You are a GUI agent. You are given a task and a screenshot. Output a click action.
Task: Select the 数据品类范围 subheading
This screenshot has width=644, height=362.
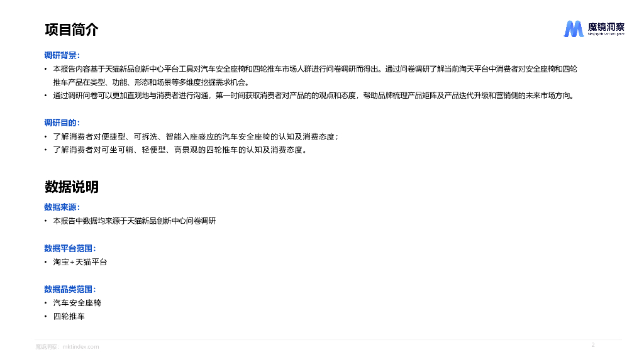click(70, 289)
